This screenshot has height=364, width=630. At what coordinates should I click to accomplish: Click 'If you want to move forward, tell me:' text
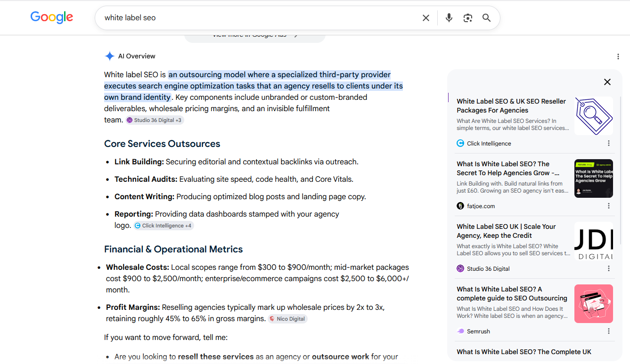[x=166, y=337]
